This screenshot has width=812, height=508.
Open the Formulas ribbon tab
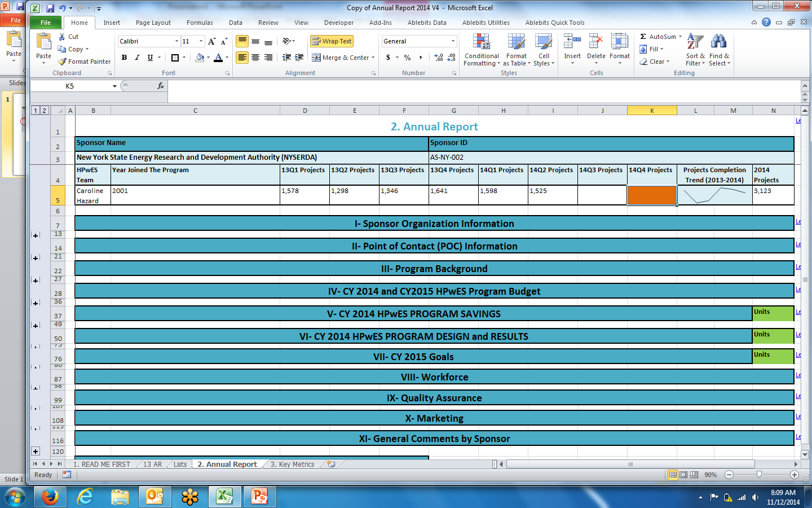(200, 23)
